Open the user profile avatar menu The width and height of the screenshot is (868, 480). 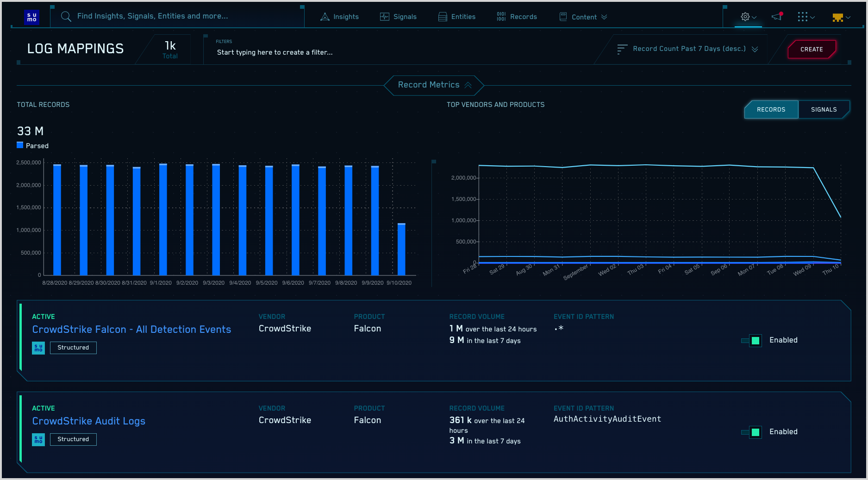click(x=837, y=17)
